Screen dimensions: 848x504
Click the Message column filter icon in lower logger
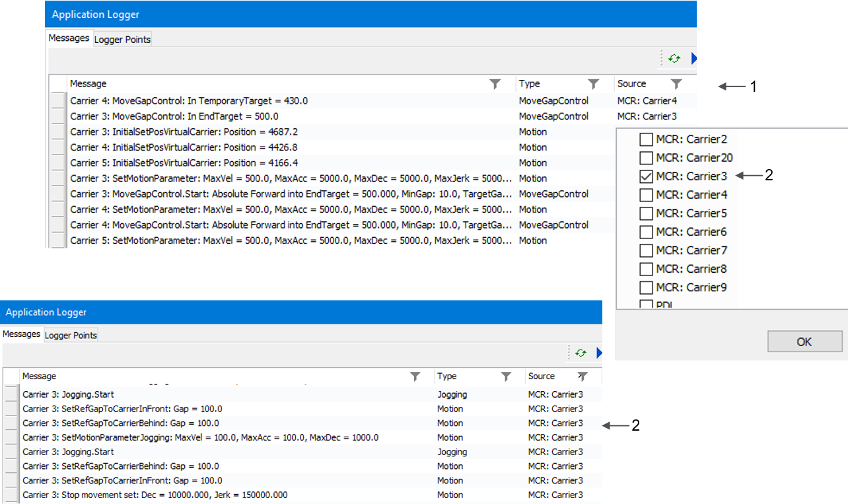pyautogui.click(x=415, y=377)
